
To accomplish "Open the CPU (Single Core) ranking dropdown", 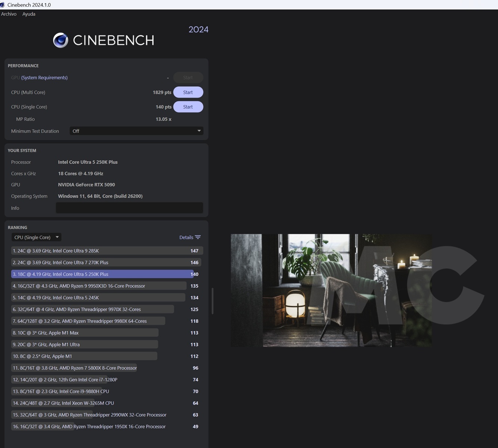I will click(x=36, y=237).
